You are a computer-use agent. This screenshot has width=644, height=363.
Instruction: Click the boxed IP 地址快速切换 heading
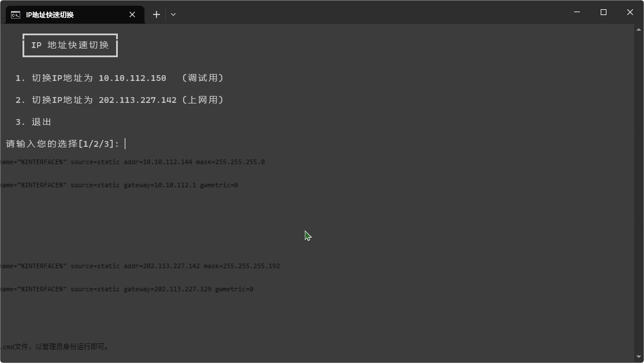click(x=70, y=45)
